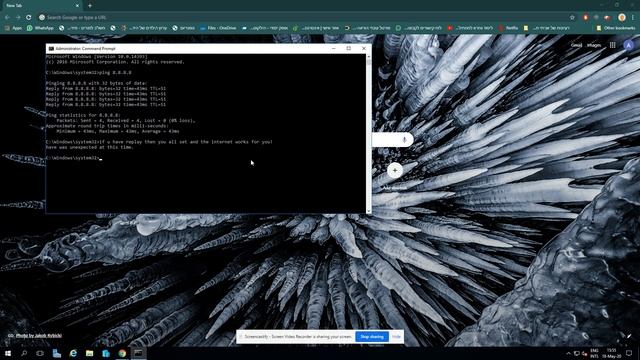Click the Add shortcut plus circle
Viewport: 640px width, 360px height.
pyautogui.click(x=395, y=170)
